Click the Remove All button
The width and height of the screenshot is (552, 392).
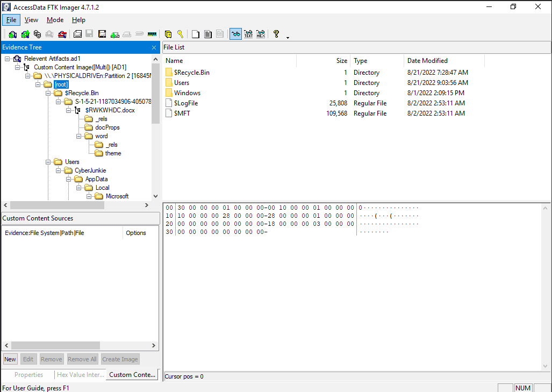tap(82, 359)
